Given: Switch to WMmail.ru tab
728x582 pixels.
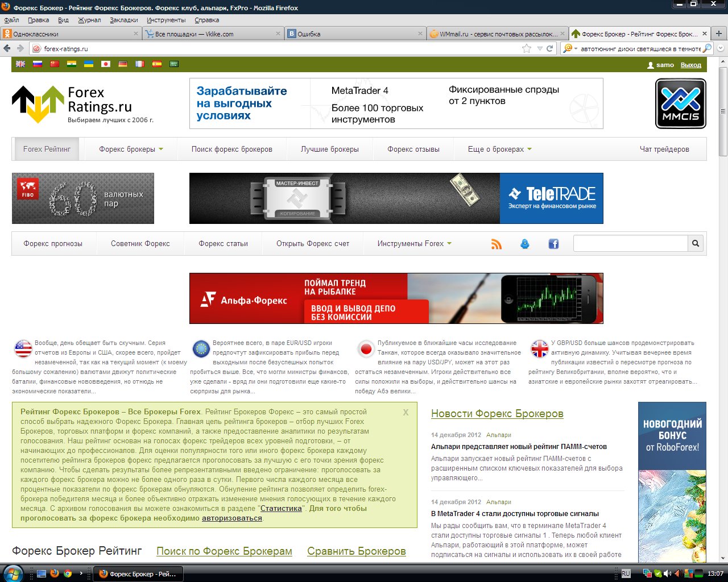Looking at the screenshot, I should click(x=497, y=34).
